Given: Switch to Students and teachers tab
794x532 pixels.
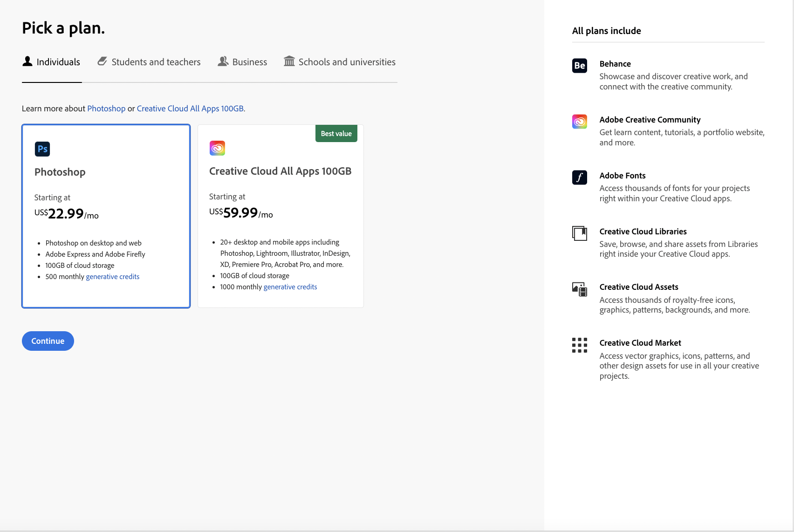Looking at the screenshot, I should [x=149, y=62].
